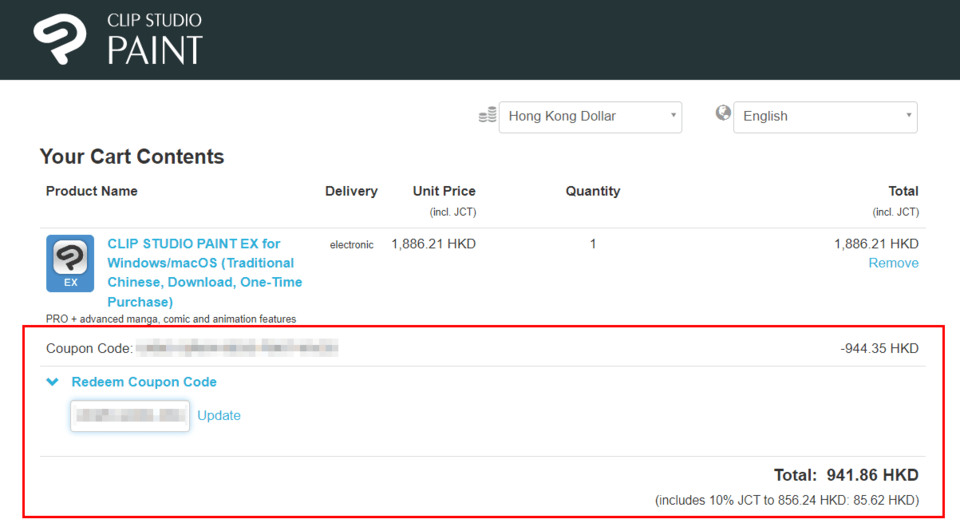The width and height of the screenshot is (960, 531).
Task: Click the 'Delivery' column header
Action: point(351,191)
